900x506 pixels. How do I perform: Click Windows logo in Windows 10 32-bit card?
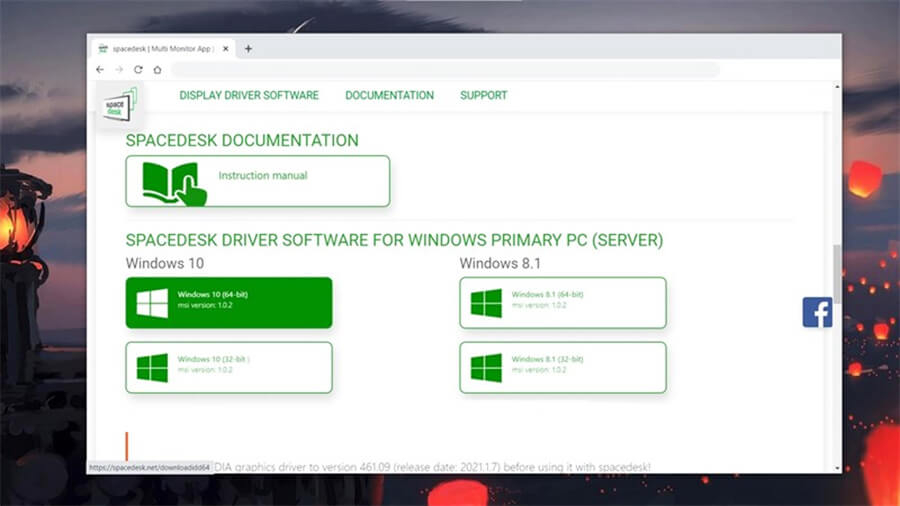point(152,368)
